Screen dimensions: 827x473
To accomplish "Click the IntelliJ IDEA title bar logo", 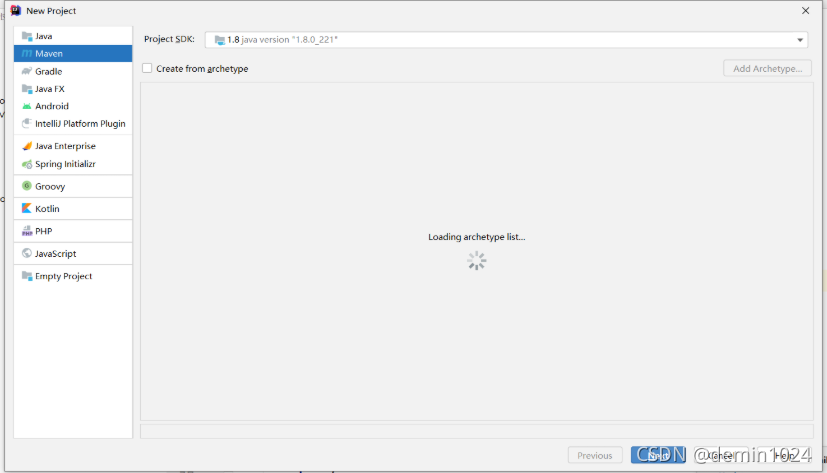I will [x=16, y=11].
